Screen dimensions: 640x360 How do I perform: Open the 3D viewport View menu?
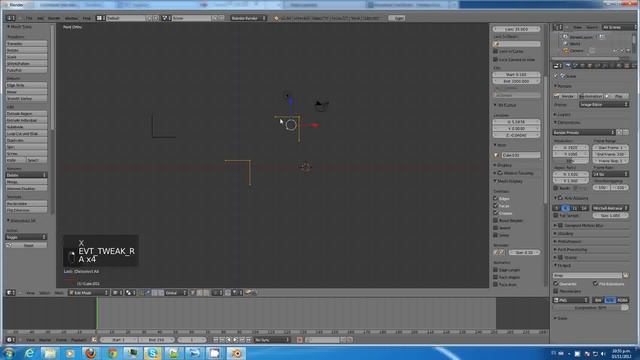click(30, 293)
